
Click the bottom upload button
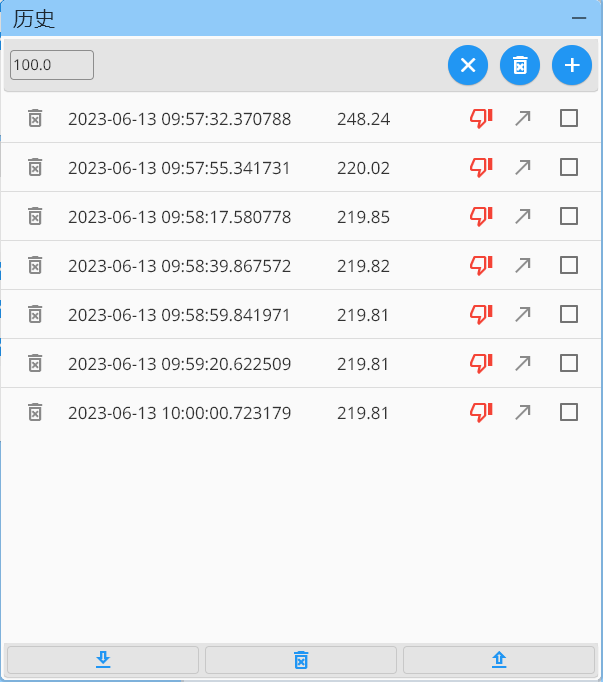499,660
